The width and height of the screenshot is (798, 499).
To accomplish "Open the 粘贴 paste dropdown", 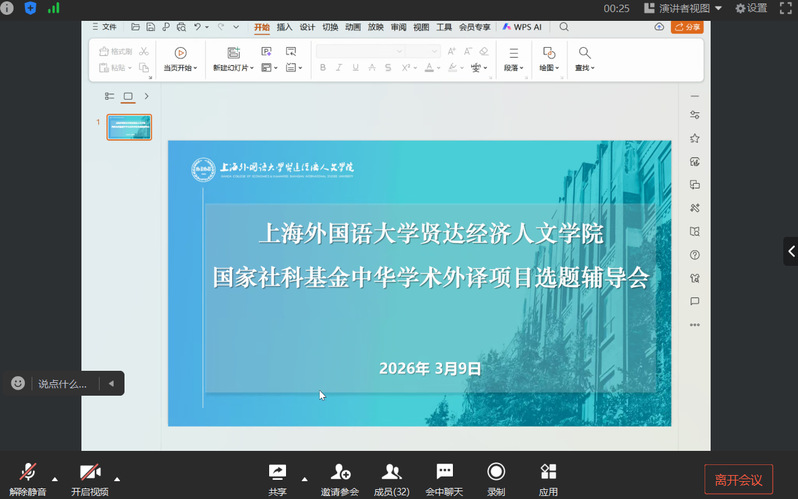I will coord(115,68).
